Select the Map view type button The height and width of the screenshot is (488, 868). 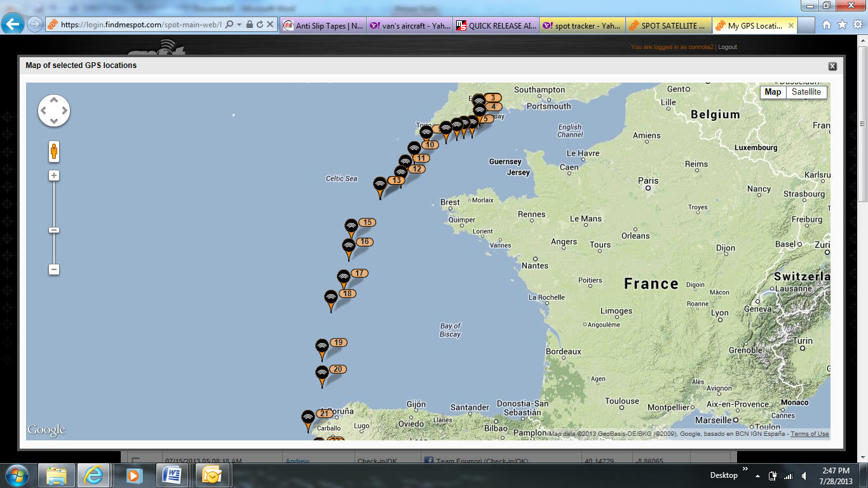click(773, 92)
